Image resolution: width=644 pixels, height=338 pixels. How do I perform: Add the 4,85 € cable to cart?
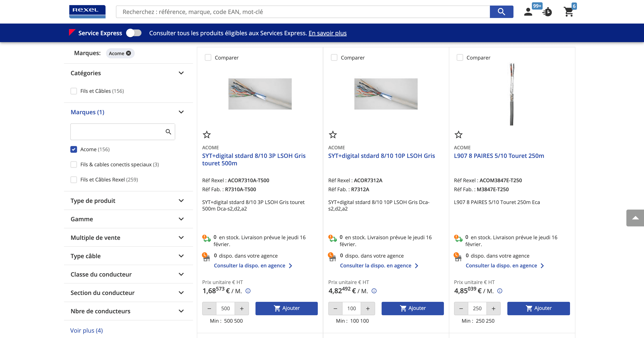539,309
